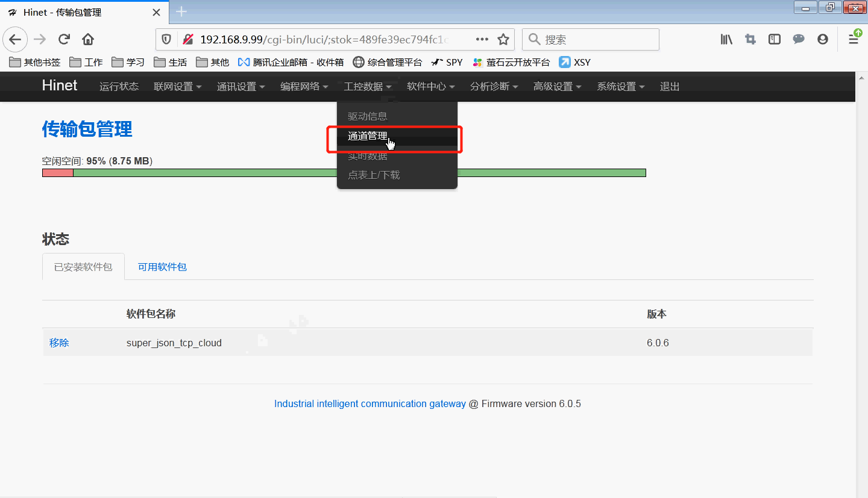Open the hamburger application menu

[x=854, y=39]
